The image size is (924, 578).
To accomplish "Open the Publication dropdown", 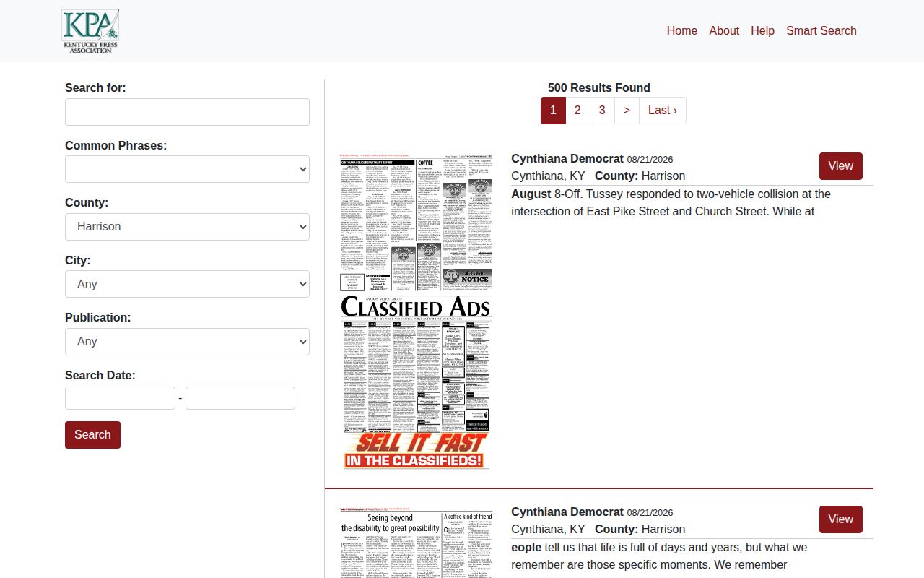I will (187, 342).
